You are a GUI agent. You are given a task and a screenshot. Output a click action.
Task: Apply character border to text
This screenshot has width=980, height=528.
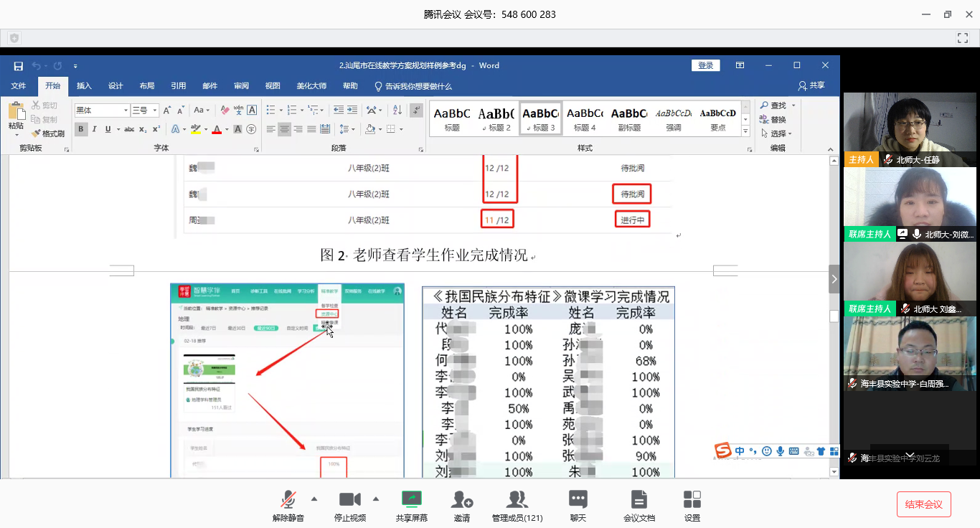point(252,110)
